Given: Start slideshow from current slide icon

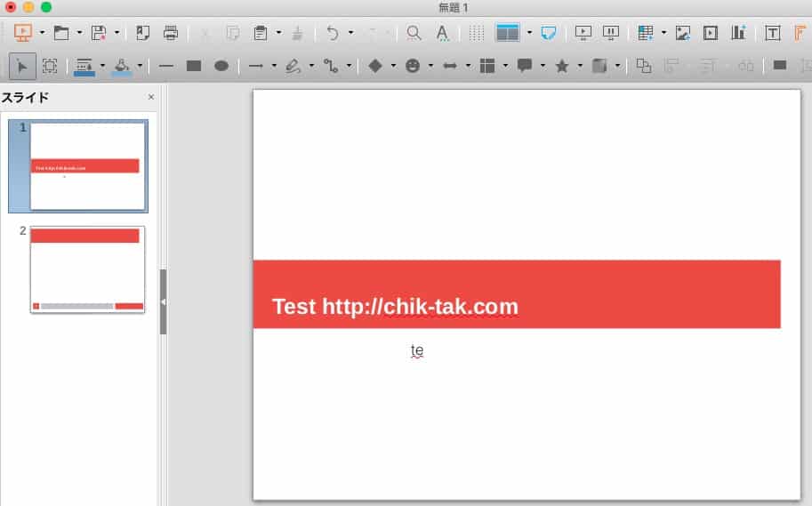Looking at the screenshot, I should 611,33.
